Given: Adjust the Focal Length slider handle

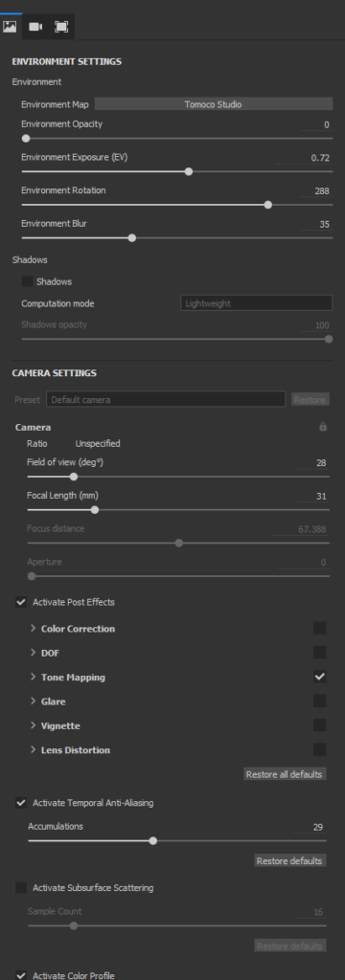Looking at the screenshot, I should point(95,510).
